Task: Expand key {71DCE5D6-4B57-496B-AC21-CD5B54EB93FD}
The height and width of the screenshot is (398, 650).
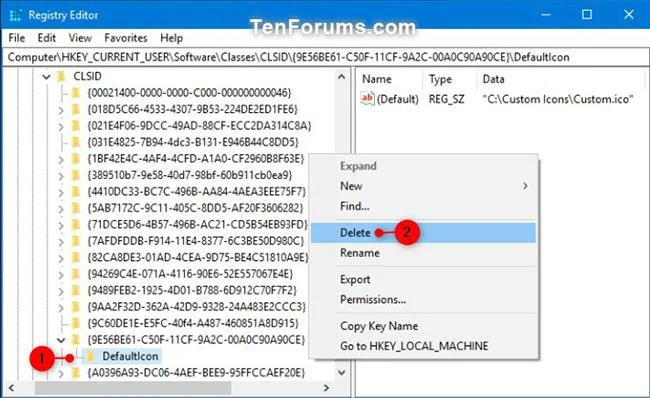Action: click(x=61, y=226)
